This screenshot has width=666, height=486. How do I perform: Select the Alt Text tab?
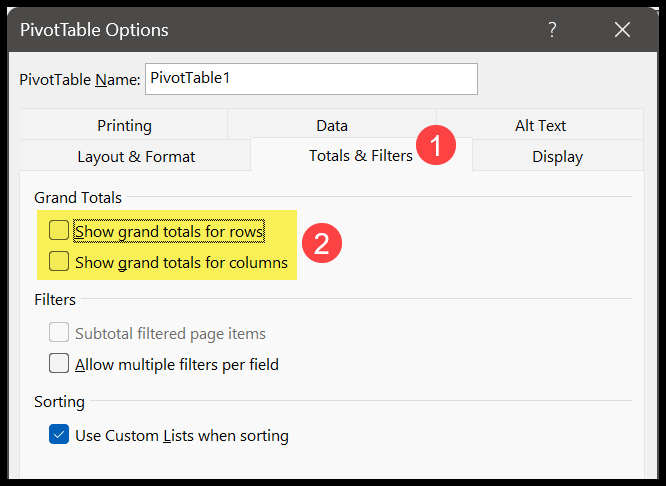pos(540,125)
